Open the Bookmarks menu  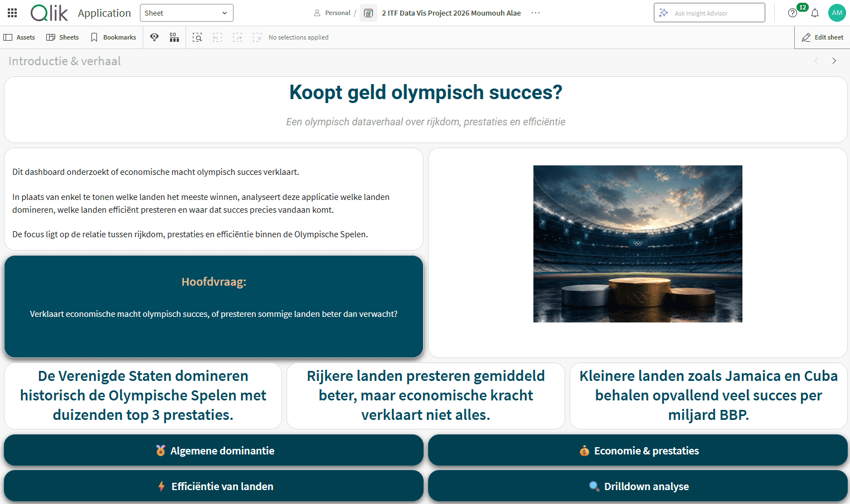[114, 37]
